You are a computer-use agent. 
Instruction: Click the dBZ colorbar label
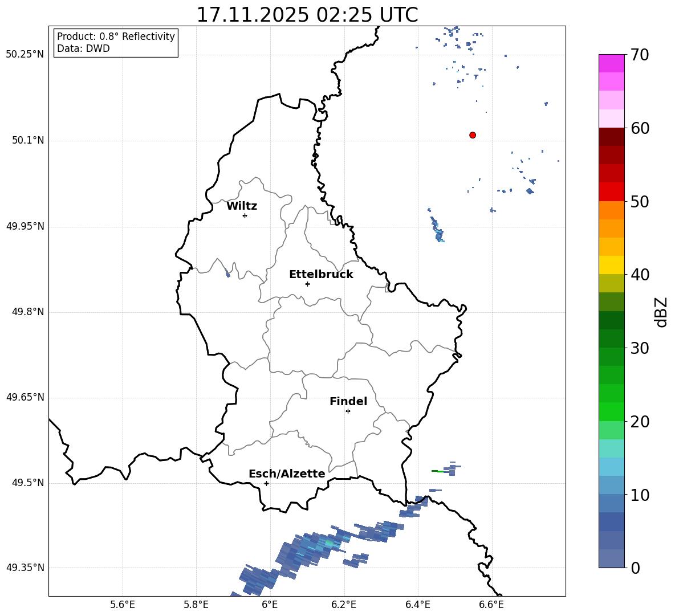[661, 312]
